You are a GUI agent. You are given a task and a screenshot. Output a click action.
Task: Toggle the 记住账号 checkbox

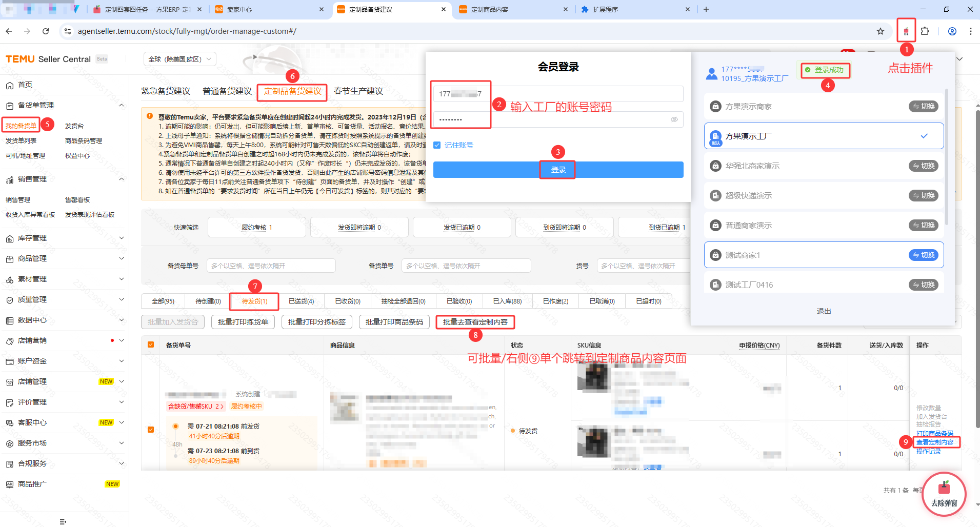(437, 145)
